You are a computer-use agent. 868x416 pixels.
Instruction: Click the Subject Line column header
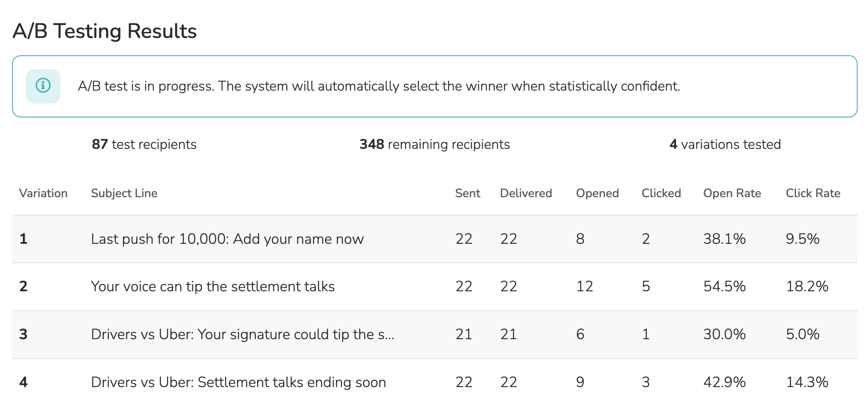click(x=124, y=193)
